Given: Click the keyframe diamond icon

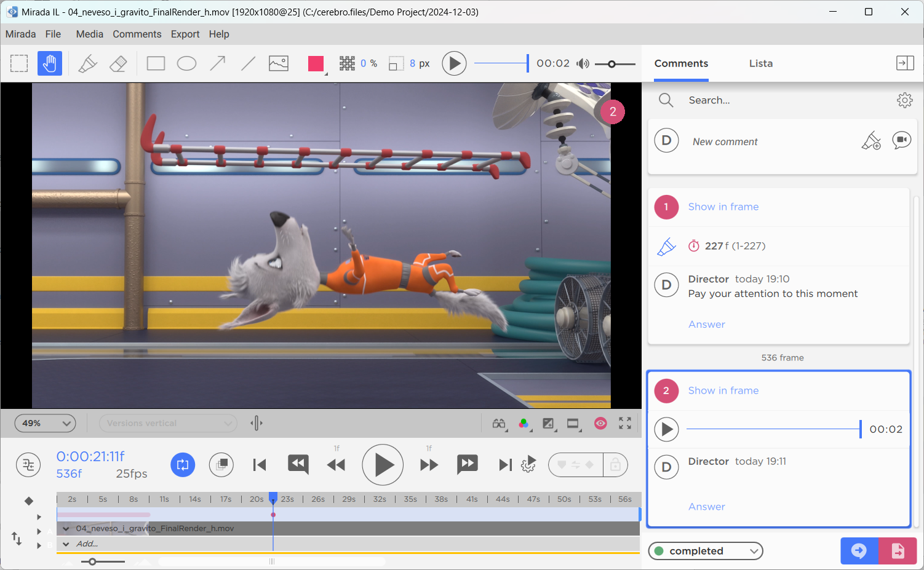Looking at the screenshot, I should tap(28, 501).
